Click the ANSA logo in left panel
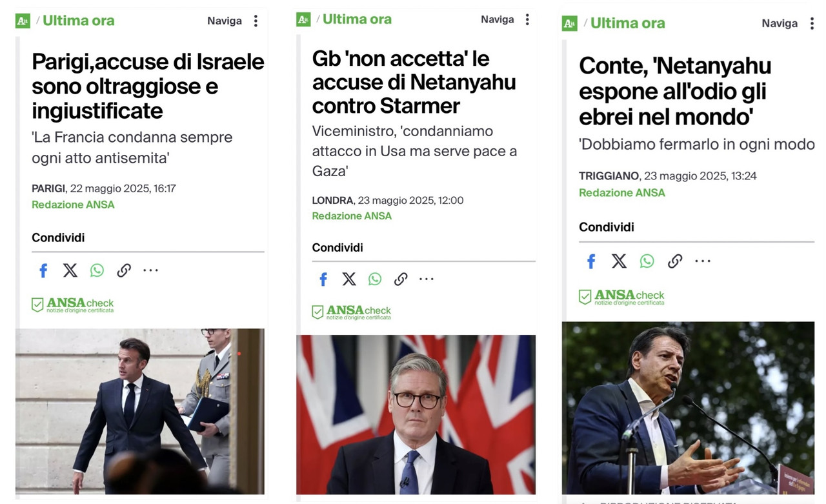 pos(23,21)
